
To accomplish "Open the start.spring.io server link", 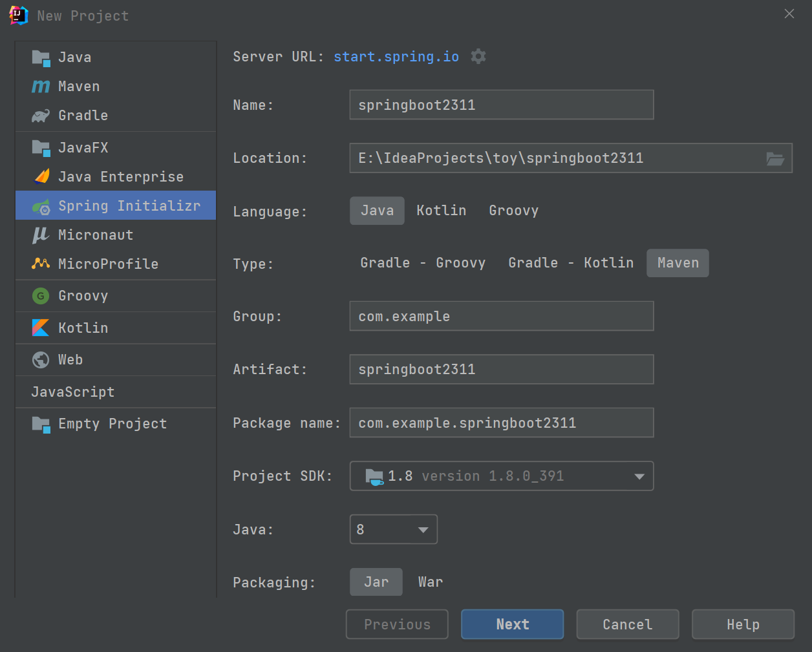I will click(396, 57).
